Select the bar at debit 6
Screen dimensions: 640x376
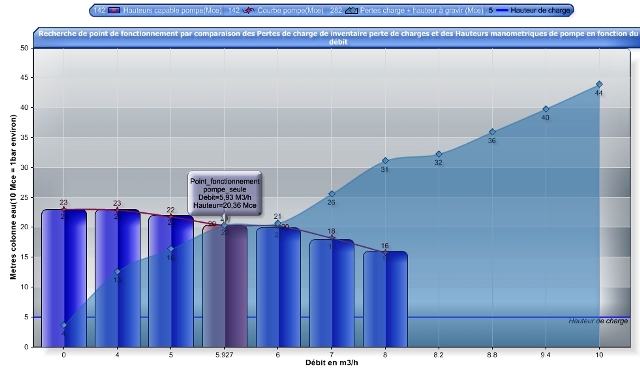(x=278, y=287)
